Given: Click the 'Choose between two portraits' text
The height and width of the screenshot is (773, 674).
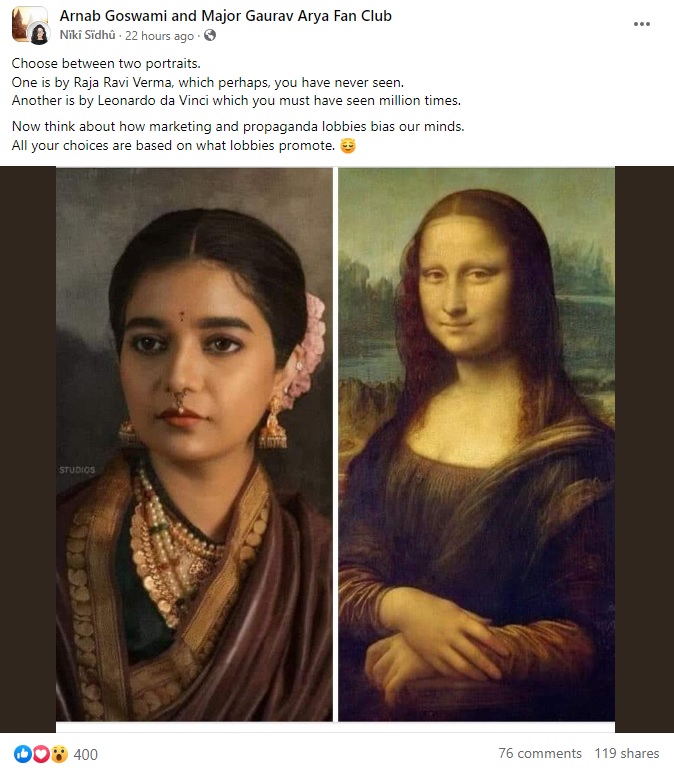Looking at the screenshot, I should coord(106,64).
